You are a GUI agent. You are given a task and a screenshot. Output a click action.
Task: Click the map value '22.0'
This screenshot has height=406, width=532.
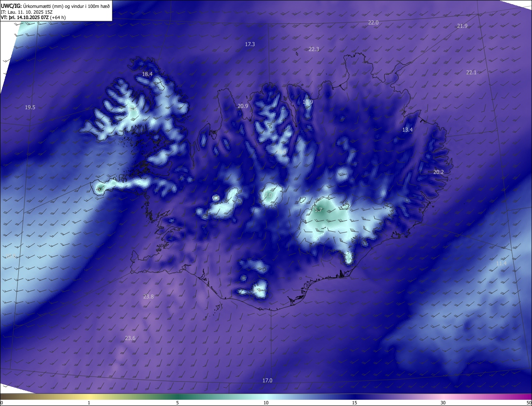tap(373, 23)
